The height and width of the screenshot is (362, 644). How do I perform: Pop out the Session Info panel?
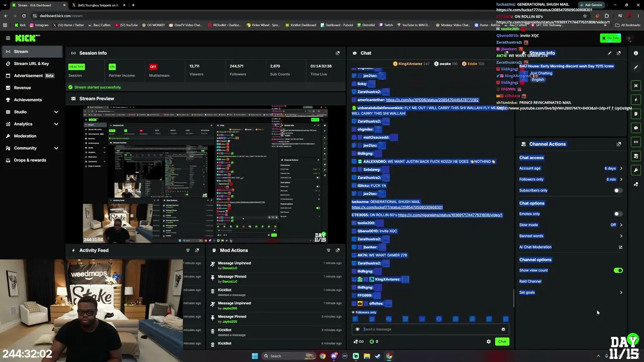click(338, 53)
